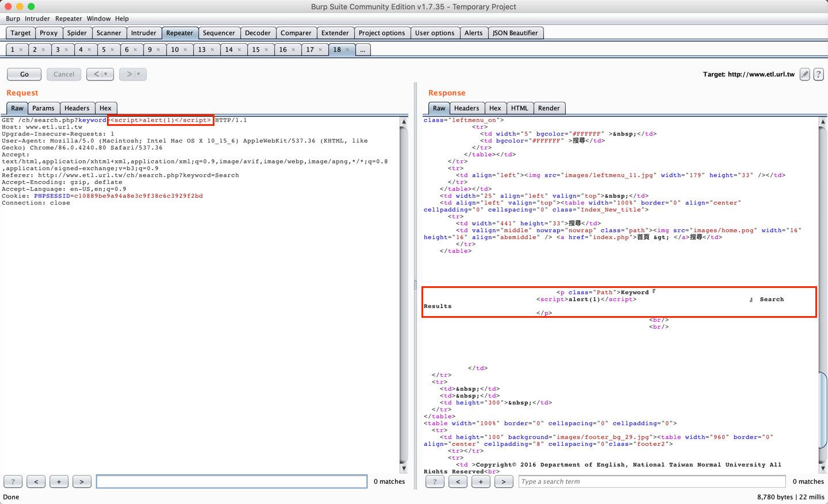Click request search next match arrow
This screenshot has height=504, width=828.
point(82,482)
